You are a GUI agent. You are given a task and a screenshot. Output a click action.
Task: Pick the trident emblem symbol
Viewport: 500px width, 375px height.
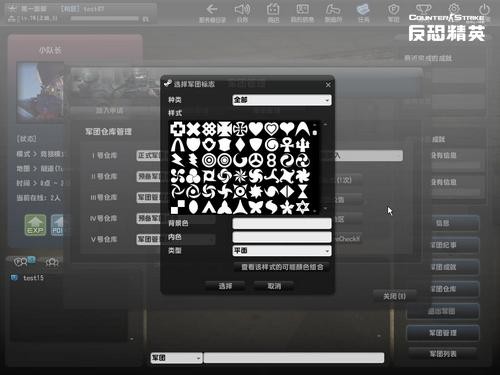click(302, 145)
